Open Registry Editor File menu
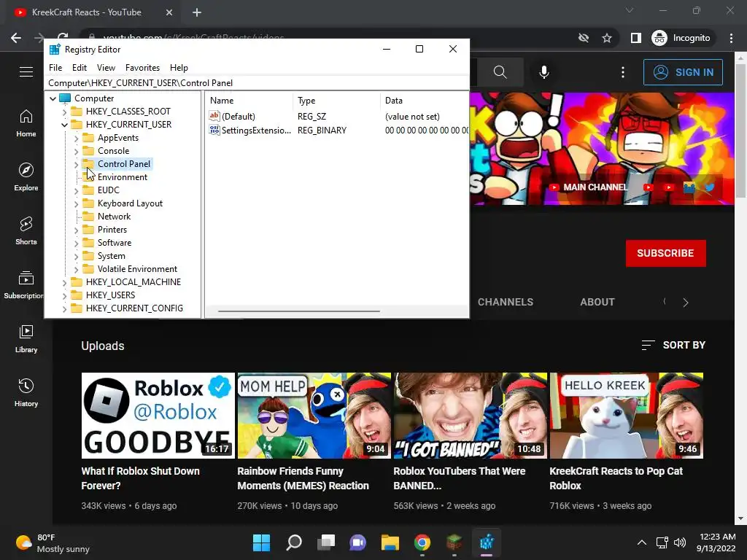The height and width of the screenshot is (560, 747). (55, 68)
